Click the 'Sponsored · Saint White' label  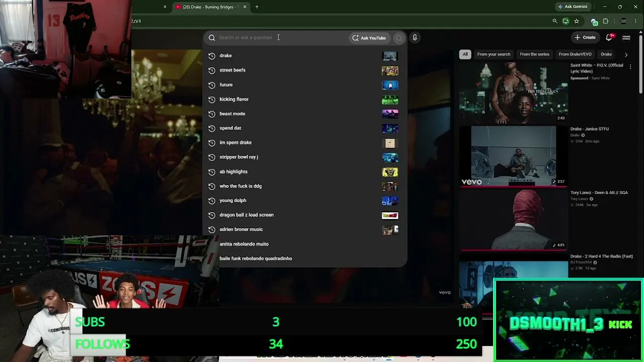pyautogui.click(x=590, y=78)
